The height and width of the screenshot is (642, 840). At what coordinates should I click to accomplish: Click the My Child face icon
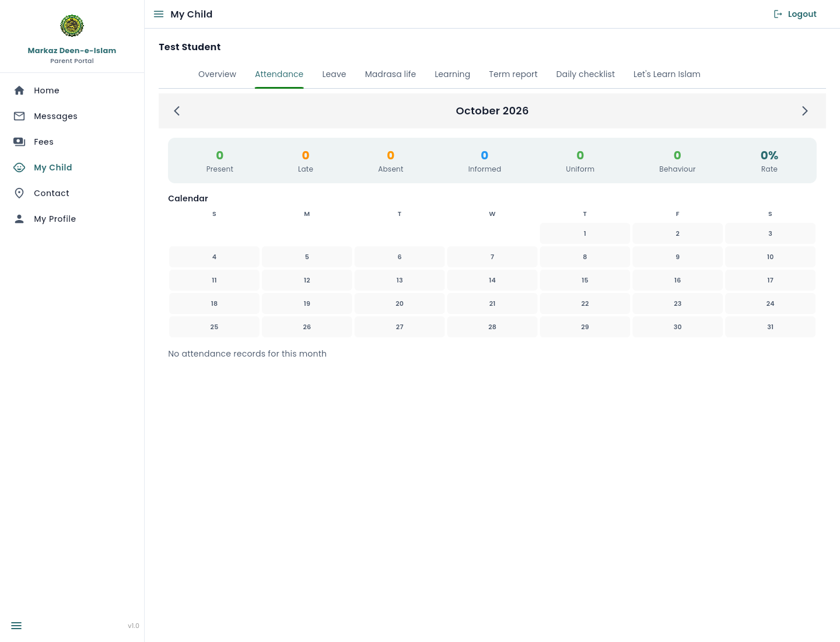click(x=19, y=168)
